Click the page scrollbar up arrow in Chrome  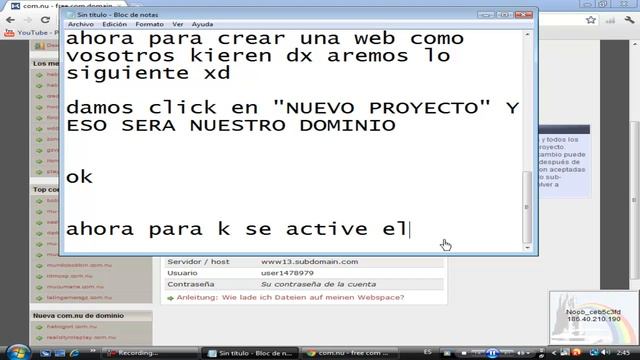tap(635, 43)
